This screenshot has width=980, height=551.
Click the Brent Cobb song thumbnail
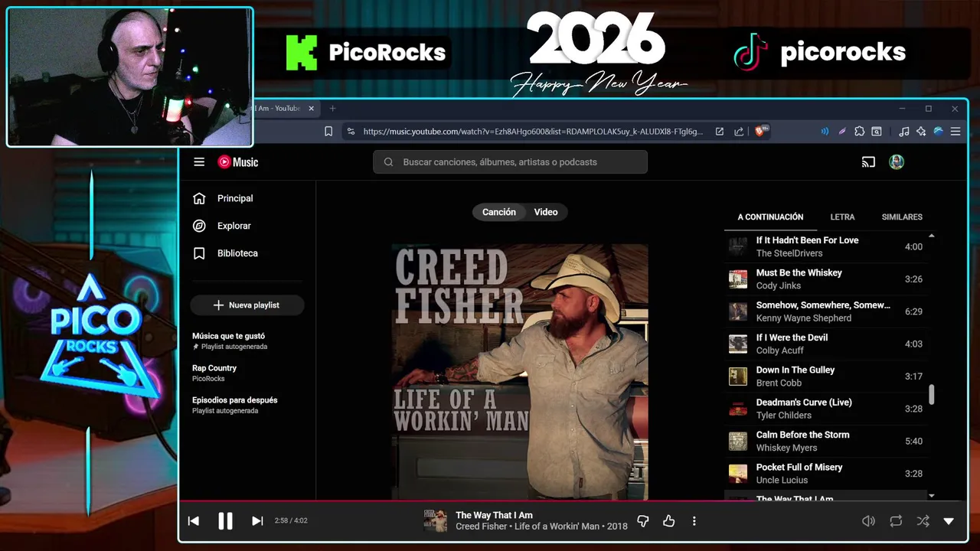pos(738,377)
